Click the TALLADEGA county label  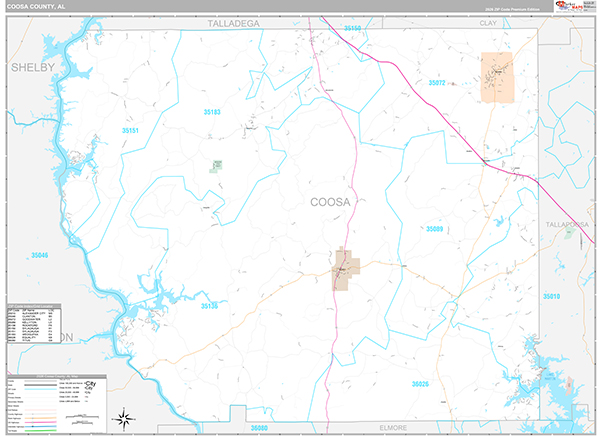click(x=233, y=21)
